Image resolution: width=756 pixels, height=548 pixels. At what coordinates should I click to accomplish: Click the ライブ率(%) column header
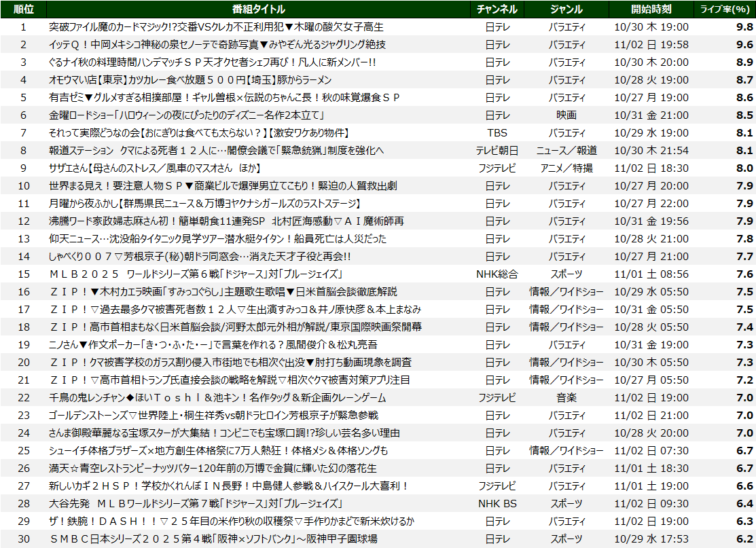[x=727, y=10]
